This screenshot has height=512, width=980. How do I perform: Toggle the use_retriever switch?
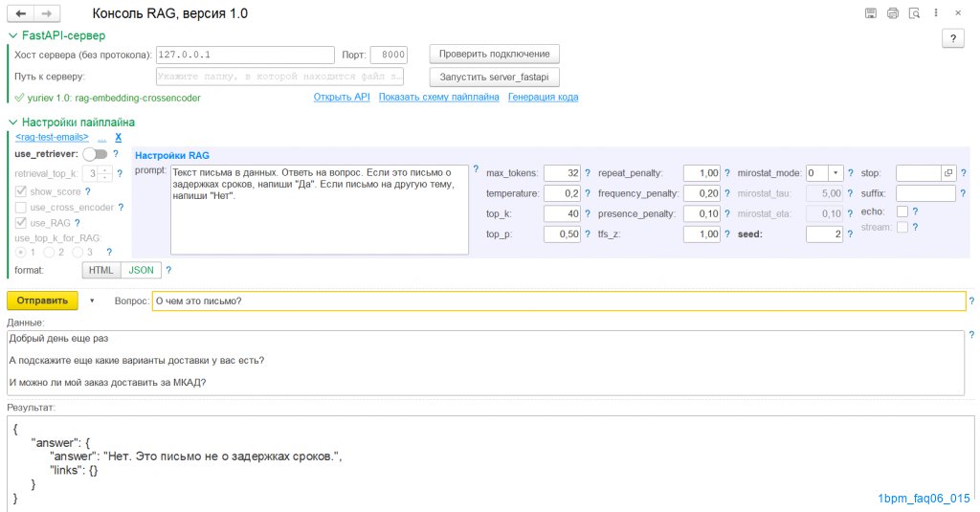pyautogui.click(x=95, y=154)
